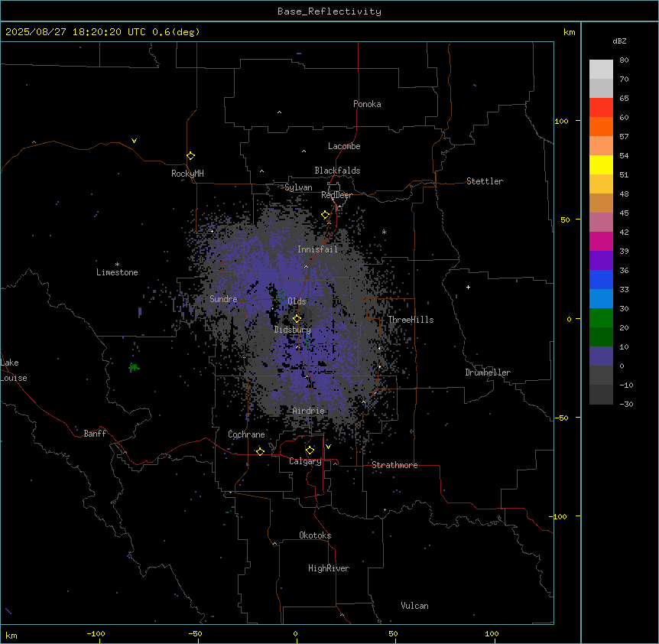The height and width of the screenshot is (644, 659).
Task: Select the Okotoks label
Action: click(x=315, y=535)
